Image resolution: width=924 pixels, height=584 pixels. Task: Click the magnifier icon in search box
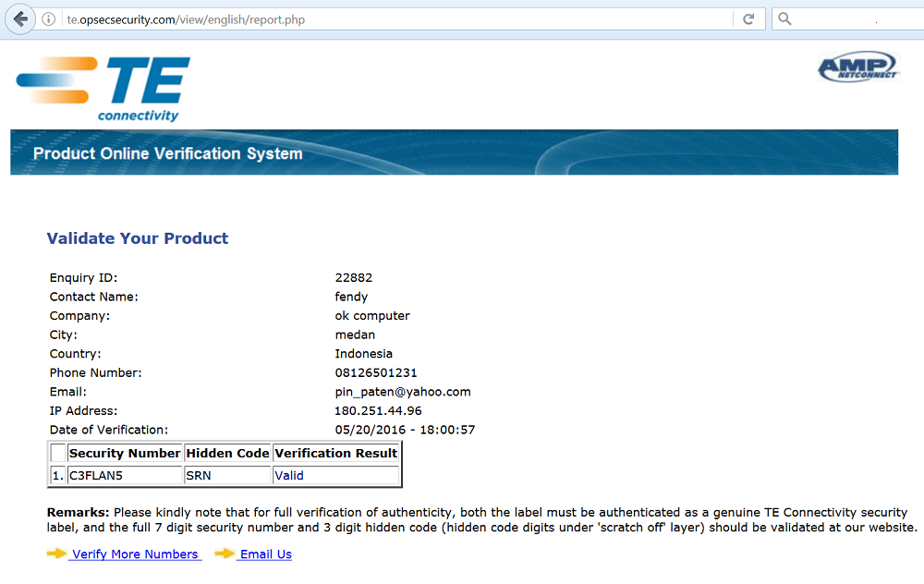click(784, 18)
